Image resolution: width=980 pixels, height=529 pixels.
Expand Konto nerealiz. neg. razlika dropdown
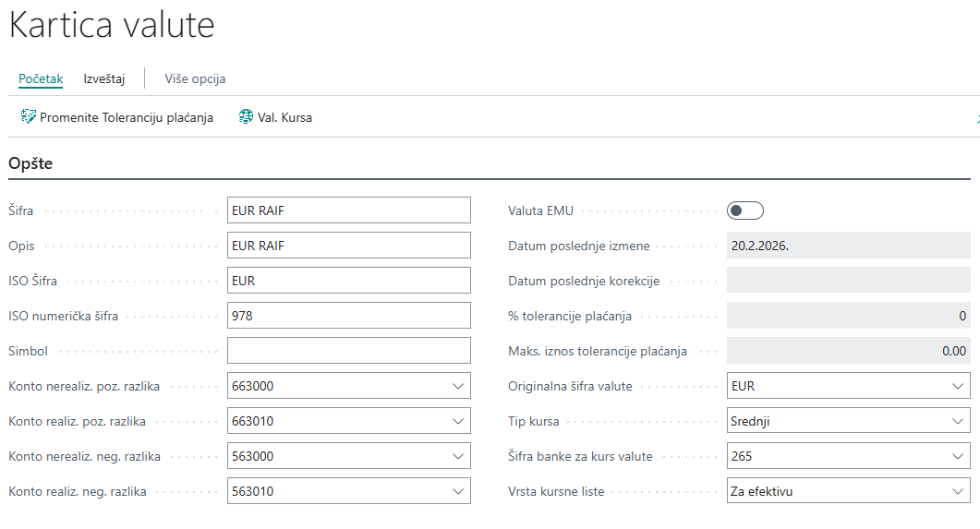458,456
